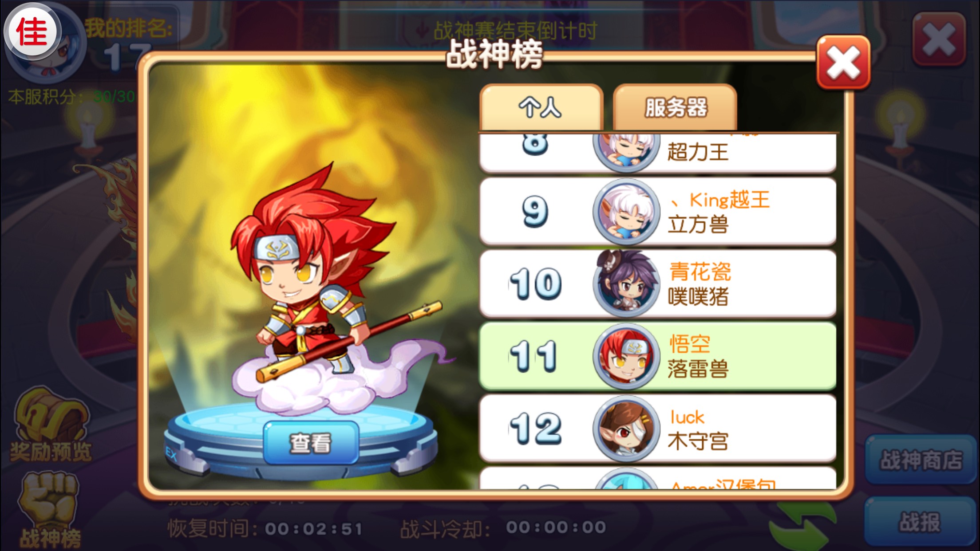The image size is (980, 551).
Task: Select the rank 9 player avatar
Action: tap(626, 212)
